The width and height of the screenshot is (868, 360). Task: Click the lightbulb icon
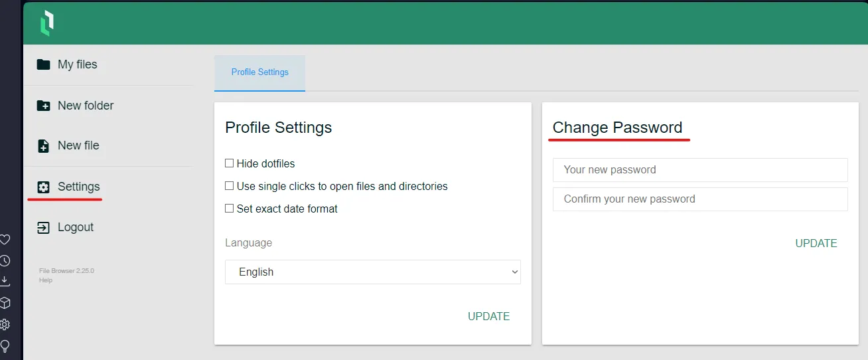(5, 346)
